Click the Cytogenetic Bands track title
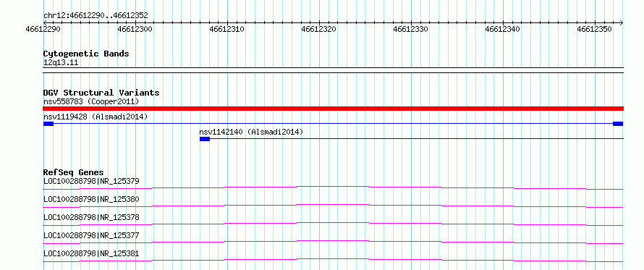Viewport: 644px width, 270px height. click(x=86, y=54)
